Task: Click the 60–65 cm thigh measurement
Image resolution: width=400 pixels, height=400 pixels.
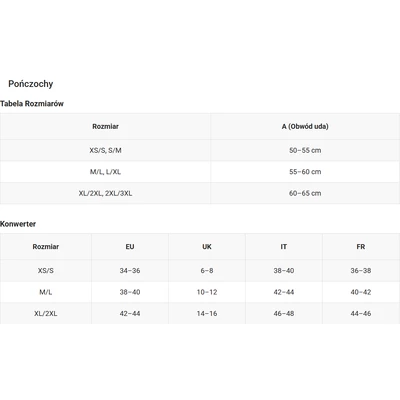Action: (305, 193)
